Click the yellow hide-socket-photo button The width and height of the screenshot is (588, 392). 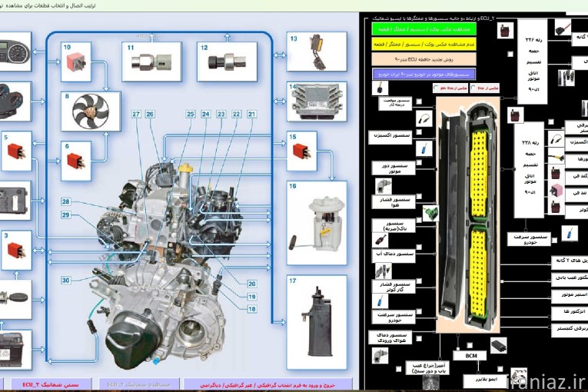pos(424,44)
